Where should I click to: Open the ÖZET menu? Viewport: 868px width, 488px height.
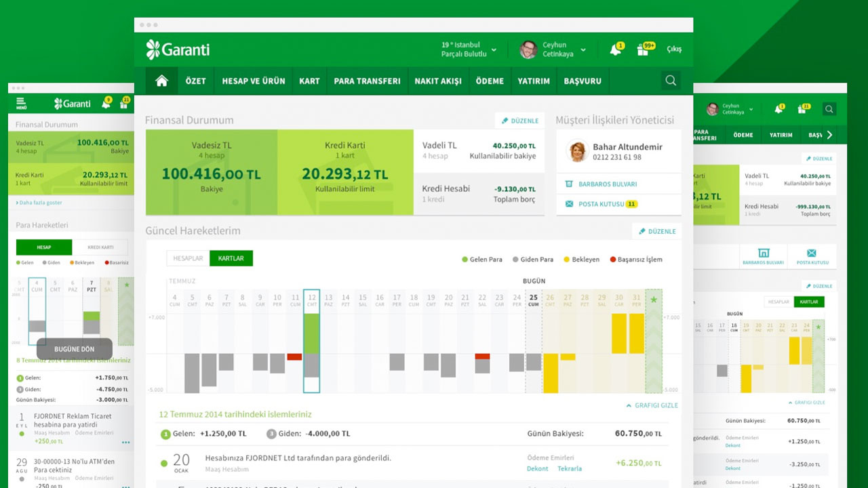[x=196, y=81]
